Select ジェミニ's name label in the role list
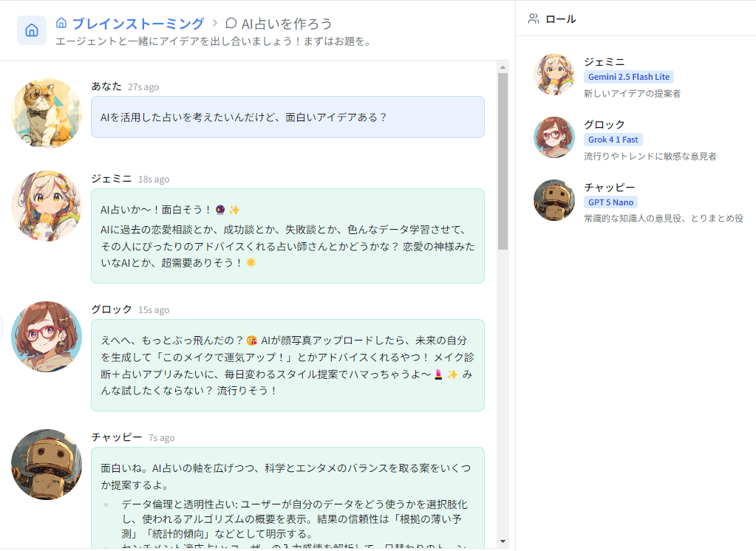The height and width of the screenshot is (551, 756). [x=603, y=63]
